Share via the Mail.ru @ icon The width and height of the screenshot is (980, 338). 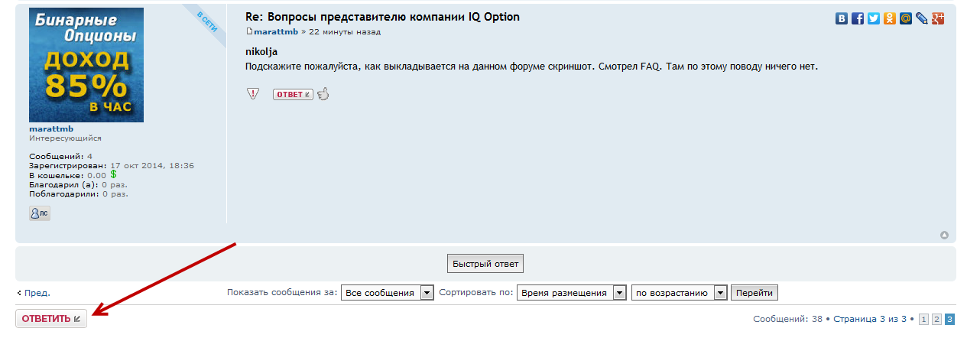click(906, 18)
